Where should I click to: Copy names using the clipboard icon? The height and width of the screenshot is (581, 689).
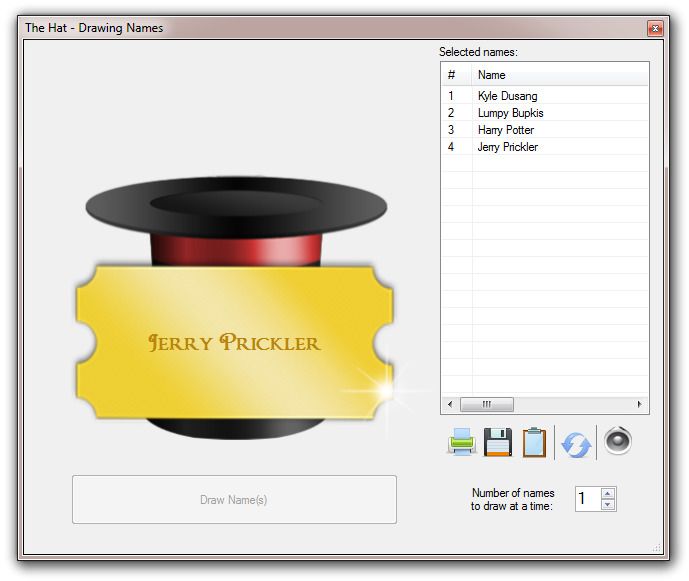(535, 442)
